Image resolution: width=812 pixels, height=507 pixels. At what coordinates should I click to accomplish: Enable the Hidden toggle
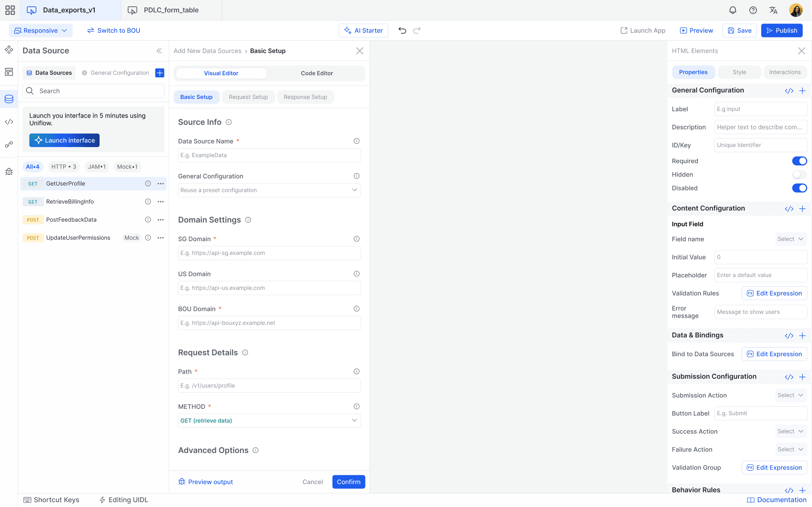pos(799,174)
